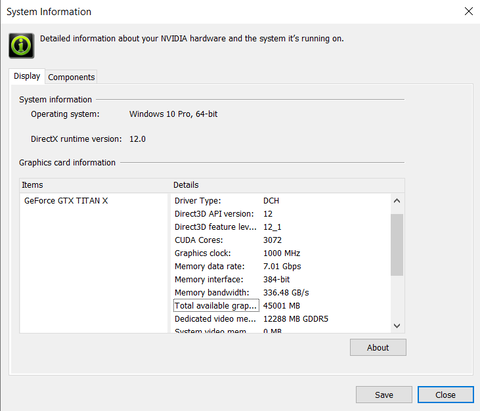
Task: Click the details list scroll down arrow
Action: [x=397, y=326]
